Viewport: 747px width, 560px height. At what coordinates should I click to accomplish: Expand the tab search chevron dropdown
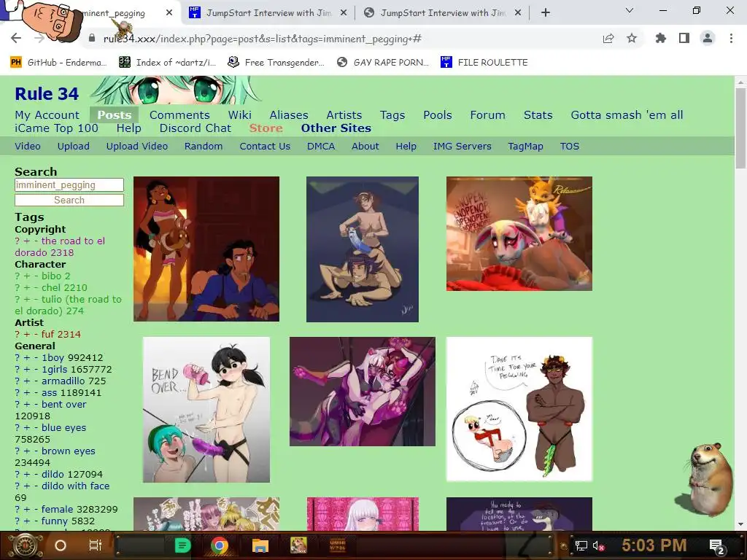(x=630, y=10)
